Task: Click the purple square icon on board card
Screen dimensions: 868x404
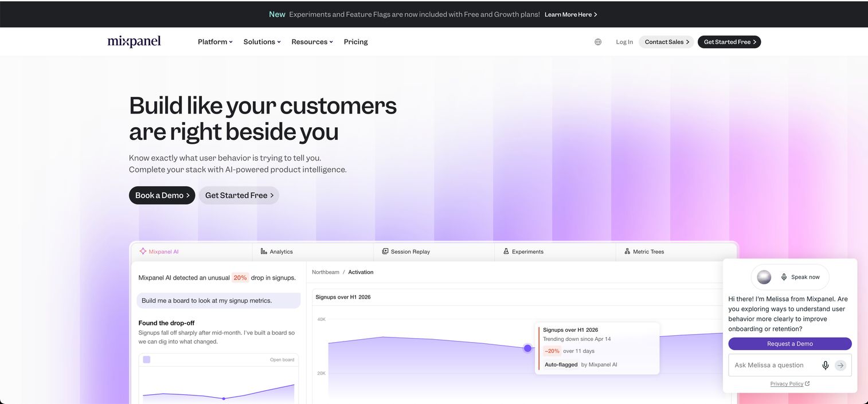Action: [x=147, y=359]
